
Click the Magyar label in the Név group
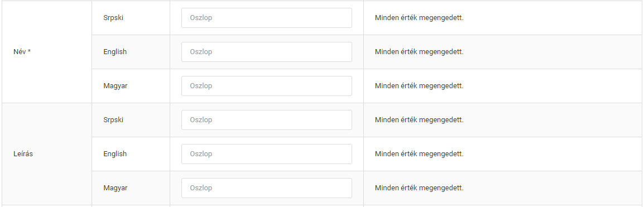click(116, 86)
